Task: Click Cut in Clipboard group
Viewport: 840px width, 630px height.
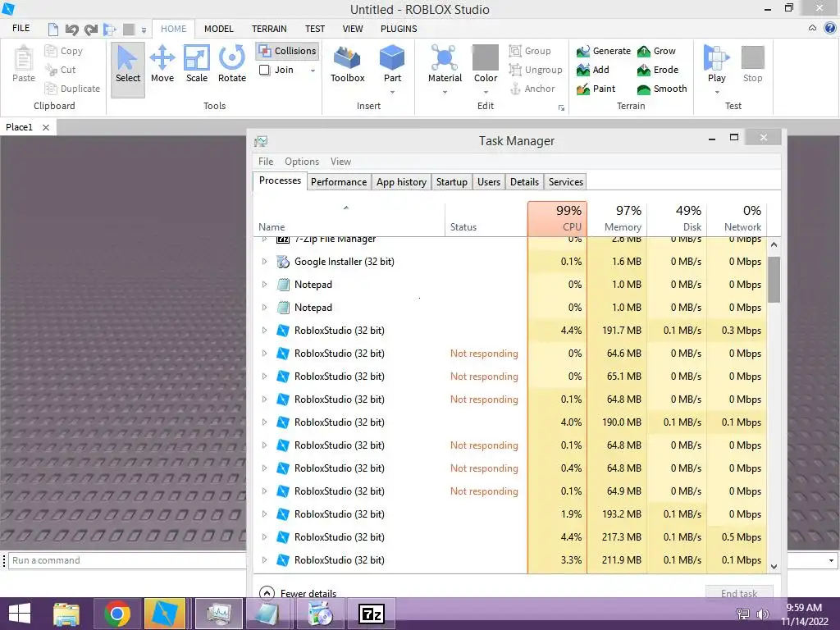Action: point(61,70)
